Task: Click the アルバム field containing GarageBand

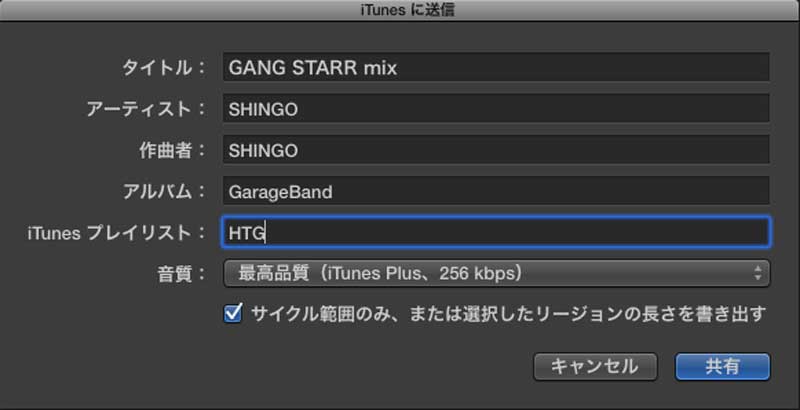Action: [x=496, y=191]
